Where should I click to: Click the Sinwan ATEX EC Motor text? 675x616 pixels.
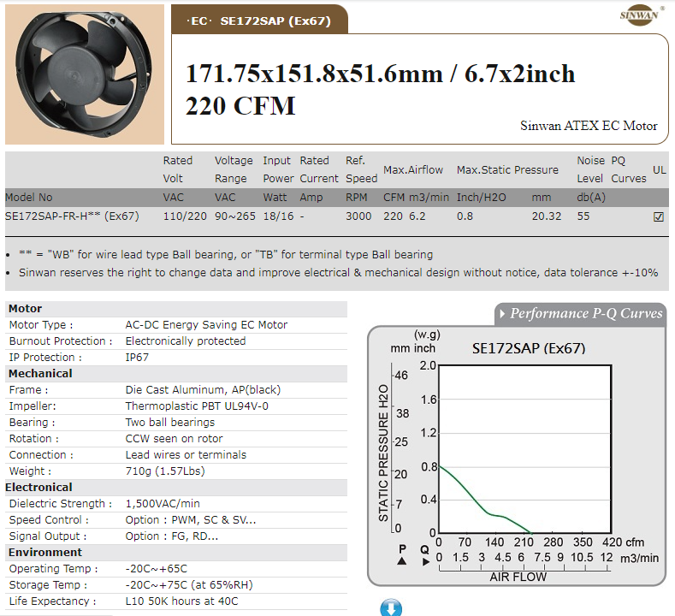tap(589, 126)
